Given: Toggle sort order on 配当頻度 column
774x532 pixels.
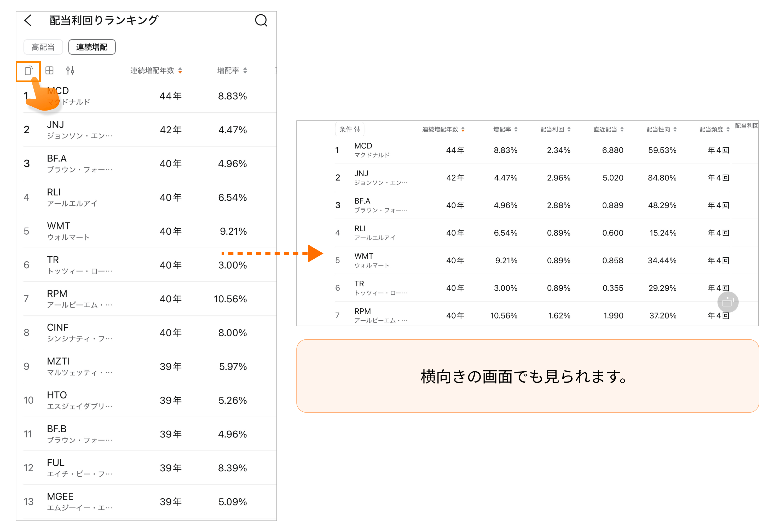Looking at the screenshot, I should coord(728,129).
